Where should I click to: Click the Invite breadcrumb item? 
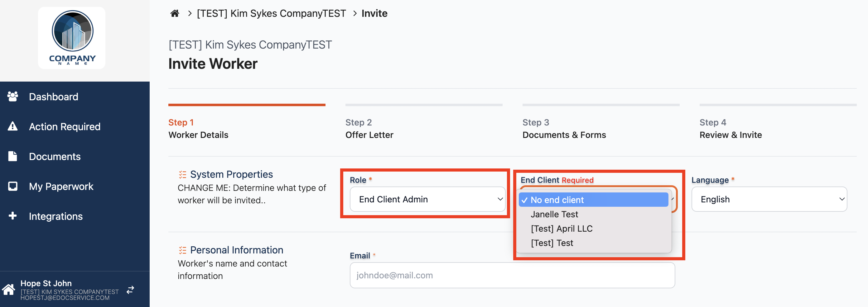(x=374, y=13)
